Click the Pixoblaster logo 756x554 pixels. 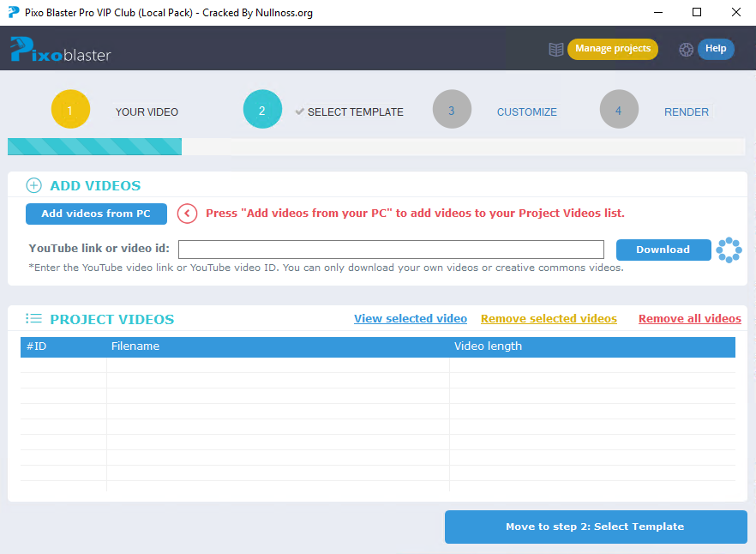point(61,49)
